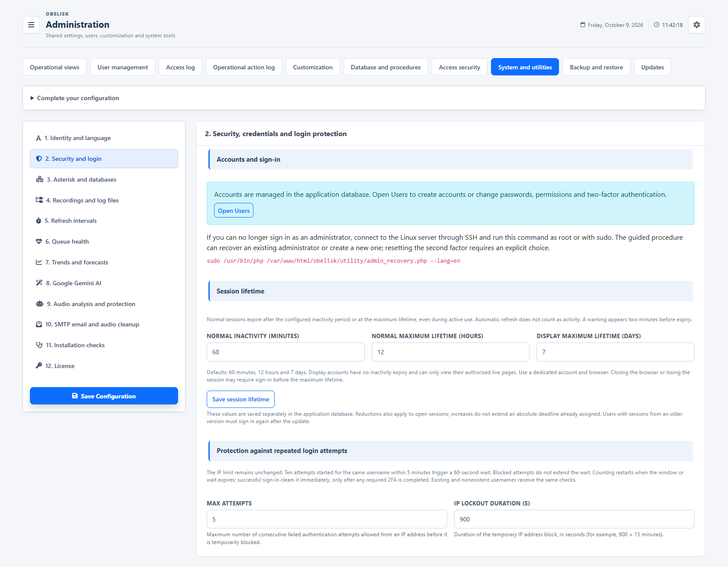Open the Backup and restore tab
The height and width of the screenshot is (567, 728).
click(596, 67)
